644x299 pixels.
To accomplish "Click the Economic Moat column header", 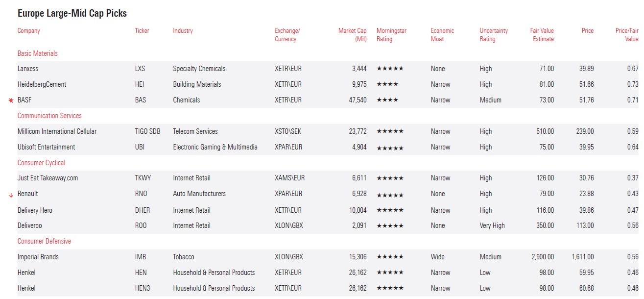I will pyautogui.click(x=442, y=35).
